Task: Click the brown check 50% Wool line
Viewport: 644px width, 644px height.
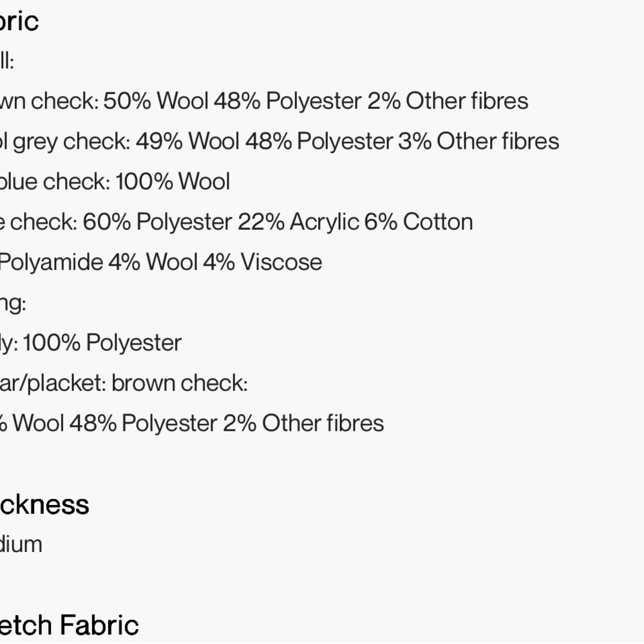Action: [x=264, y=101]
